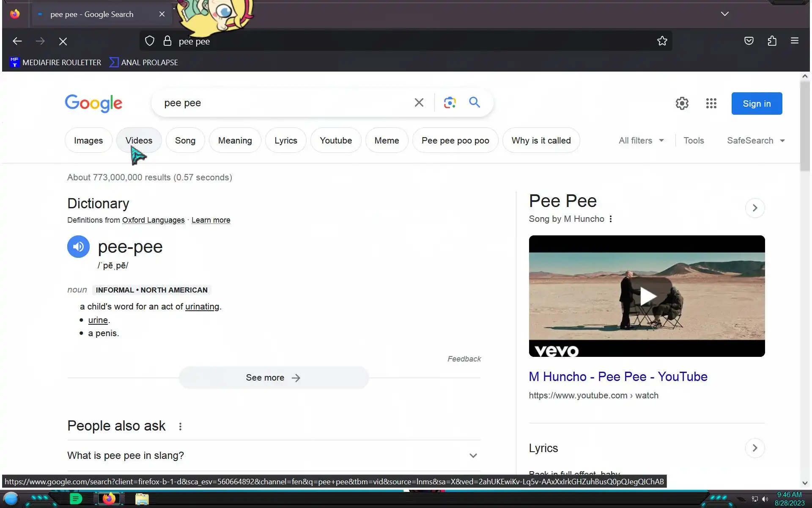Open the Google apps grid
The width and height of the screenshot is (812, 508).
[x=711, y=103]
